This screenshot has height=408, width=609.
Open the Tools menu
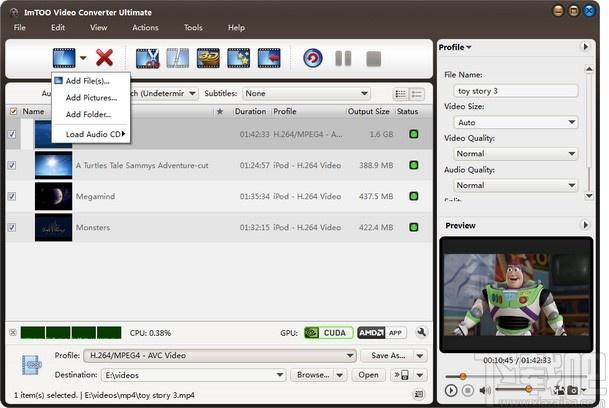193,28
